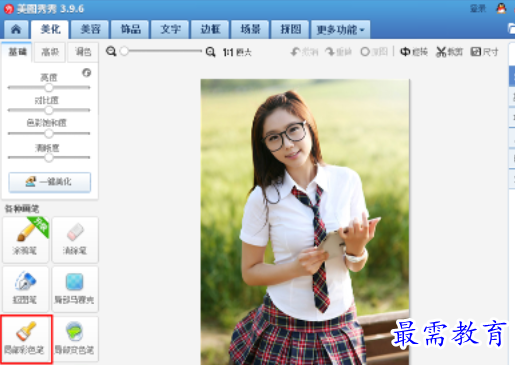Select the 基础 sub-tab
Image resolution: width=515 pixels, height=365 pixels.
(17, 52)
